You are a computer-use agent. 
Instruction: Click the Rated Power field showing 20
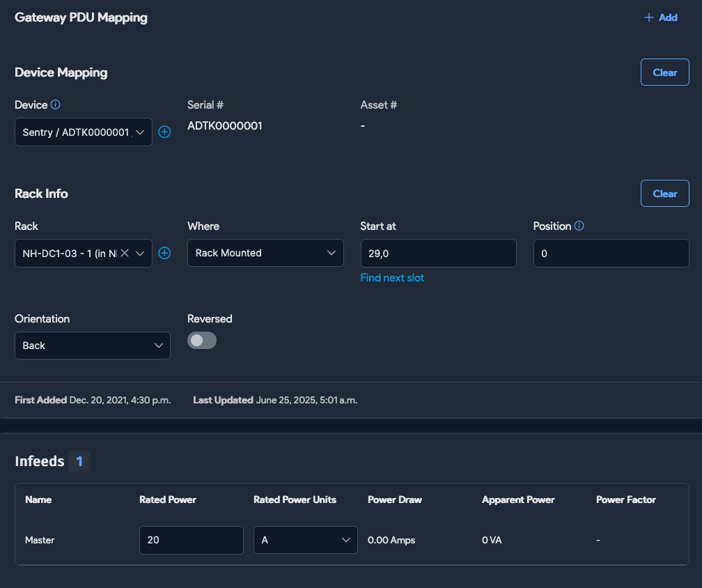[x=191, y=539]
